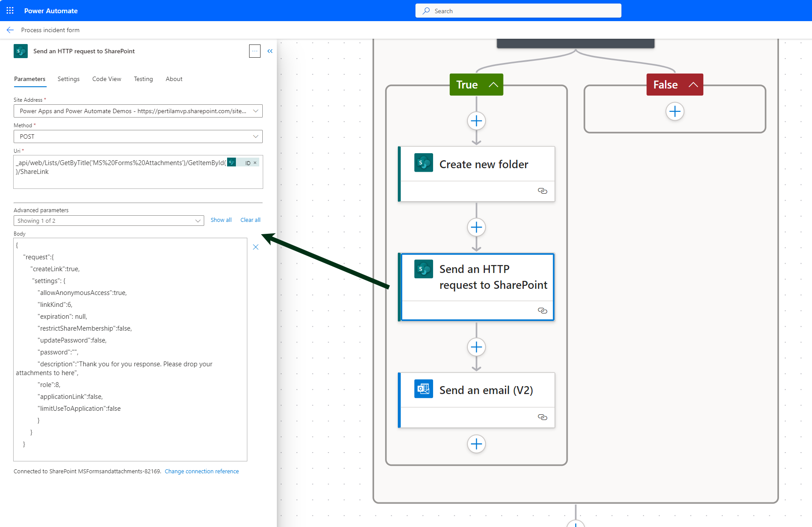Switch to the Code View tab

click(x=107, y=79)
